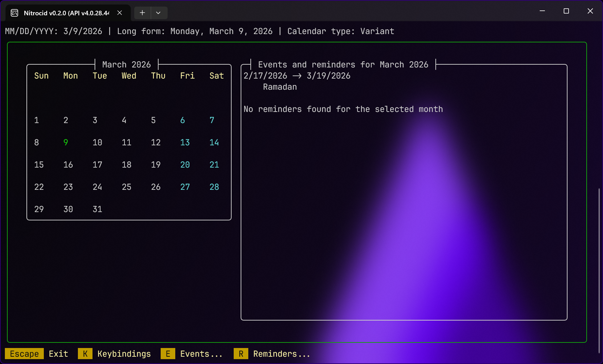603x364 pixels.
Task: Click the Sun column header
Action: pyautogui.click(x=41, y=76)
